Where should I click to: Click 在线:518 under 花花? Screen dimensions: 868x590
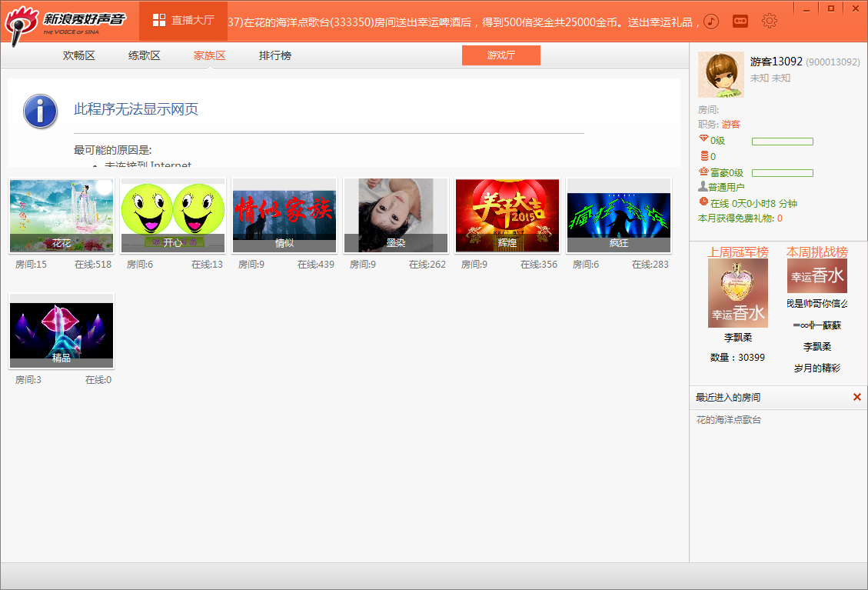93,265
